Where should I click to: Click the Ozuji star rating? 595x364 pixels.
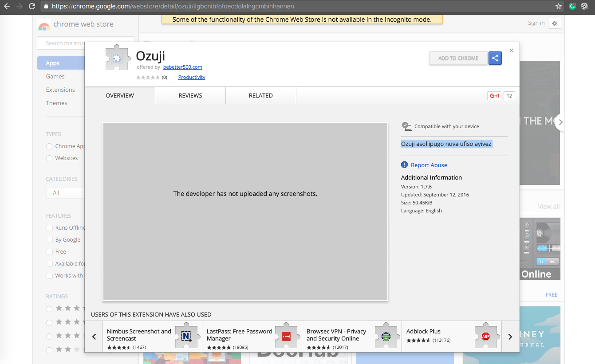[148, 77]
